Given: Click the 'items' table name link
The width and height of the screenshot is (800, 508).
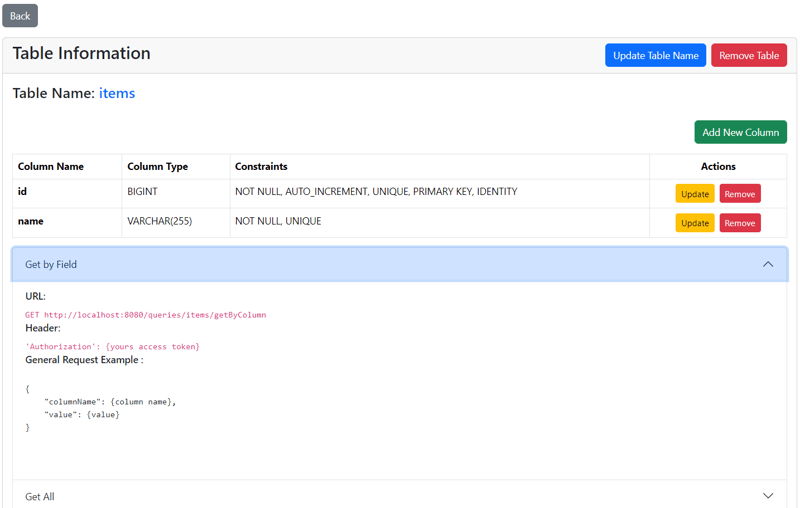Looking at the screenshot, I should pyautogui.click(x=117, y=93).
